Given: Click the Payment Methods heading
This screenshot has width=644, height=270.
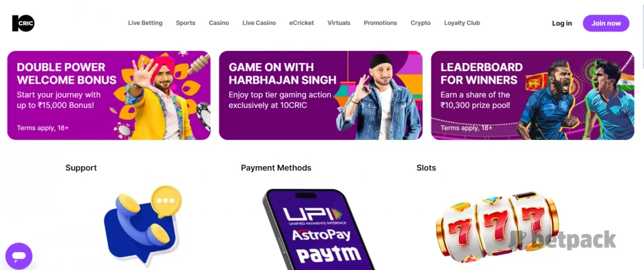Looking at the screenshot, I should pos(276,167).
